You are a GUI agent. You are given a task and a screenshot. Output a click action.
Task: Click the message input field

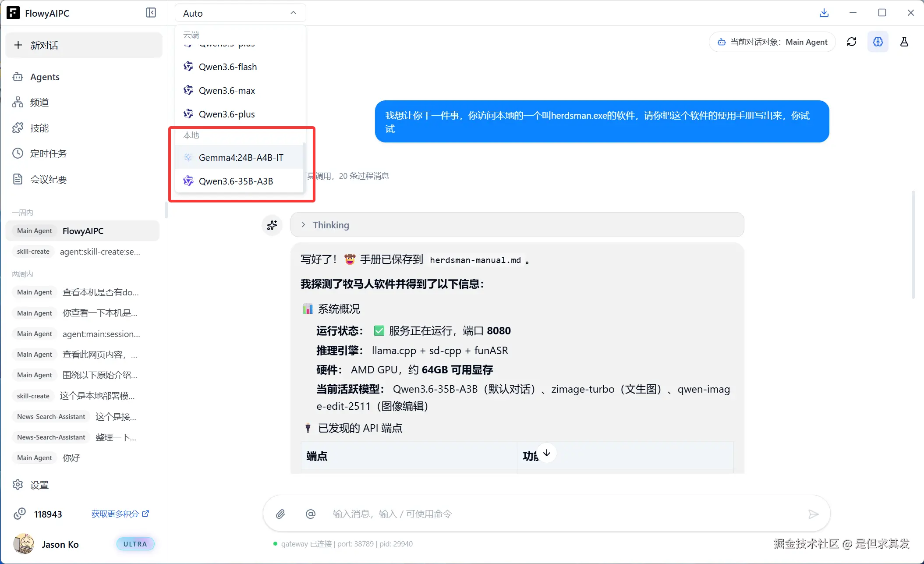(x=565, y=514)
